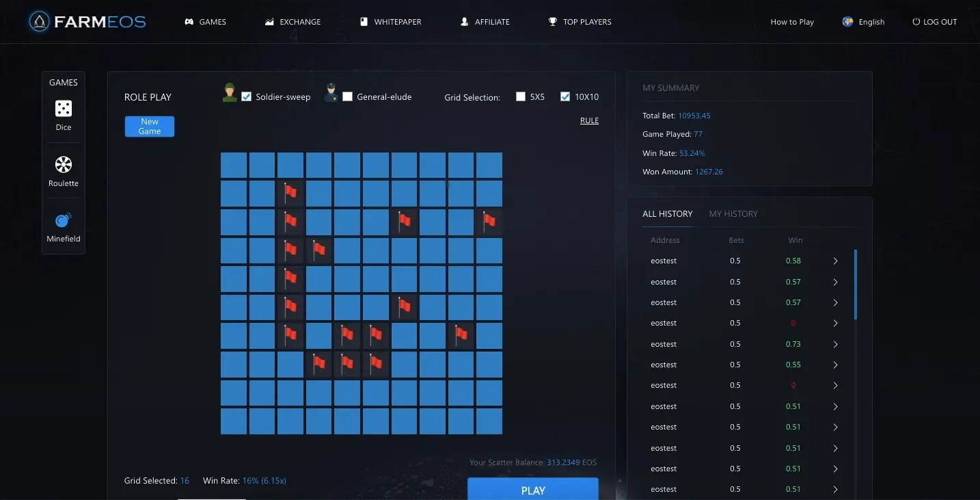
Task: Expand the history row with win 0.55
Action: click(x=835, y=365)
